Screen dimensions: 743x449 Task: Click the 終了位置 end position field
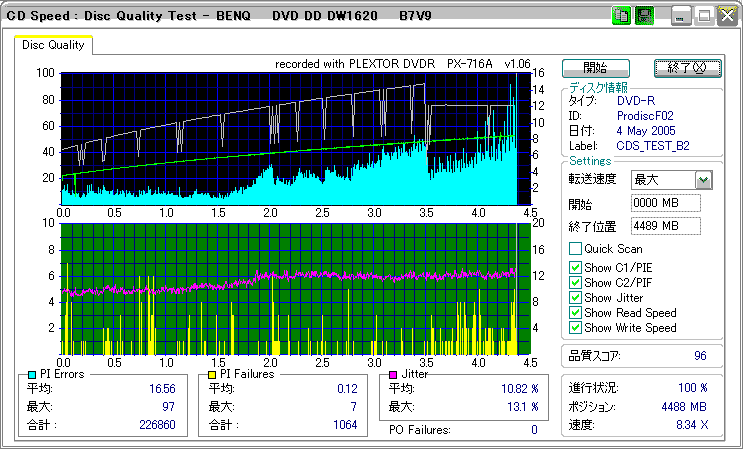coord(665,226)
